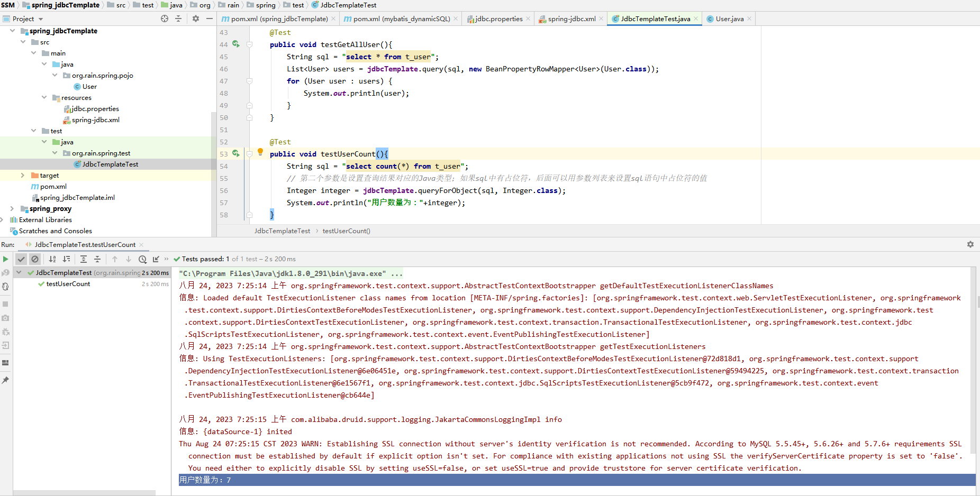Toggle auto-test rerun icon

(x=5, y=287)
